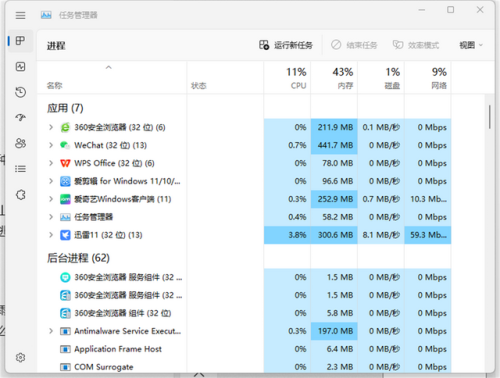Select WeChat's 441.7 MB memory cell
This screenshot has height=378, width=500.
(x=334, y=145)
